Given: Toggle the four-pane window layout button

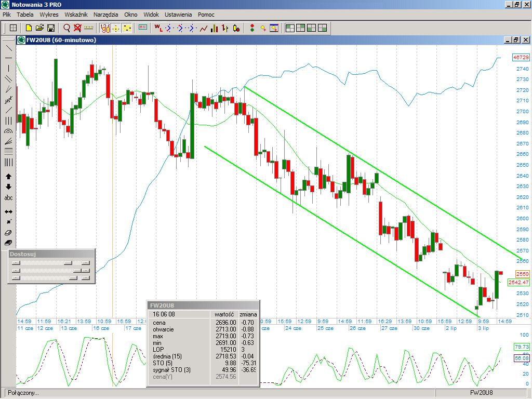Looking at the screenshot, I should tap(322, 28).
